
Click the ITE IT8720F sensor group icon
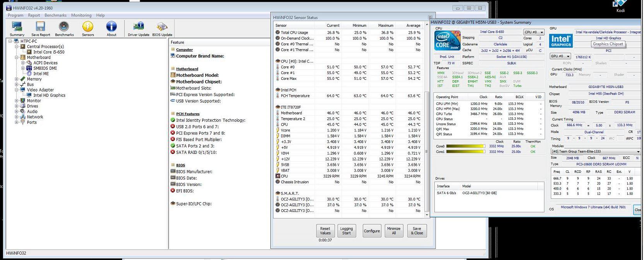click(x=278, y=107)
